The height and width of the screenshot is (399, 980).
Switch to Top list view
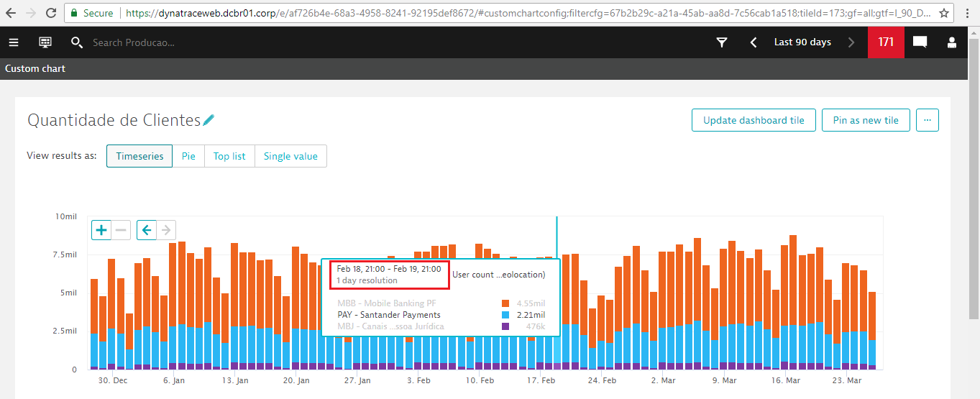pyautogui.click(x=229, y=156)
